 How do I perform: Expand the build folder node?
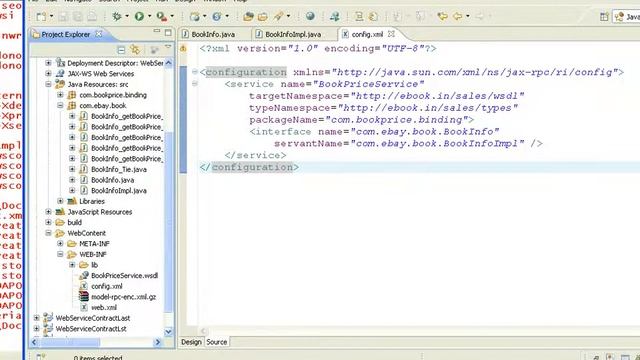pos(48,222)
